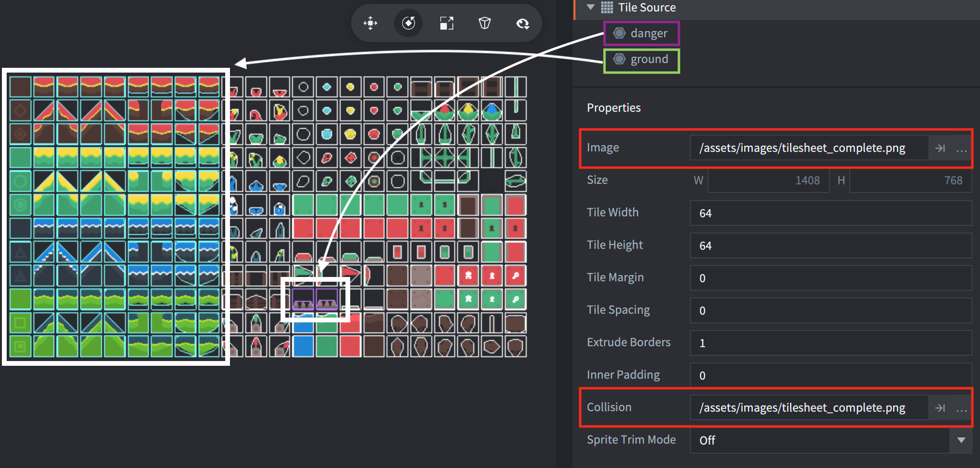
Task: Open the Sprite Trim Mode dropdown
Action: pyautogui.click(x=831, y=440)
